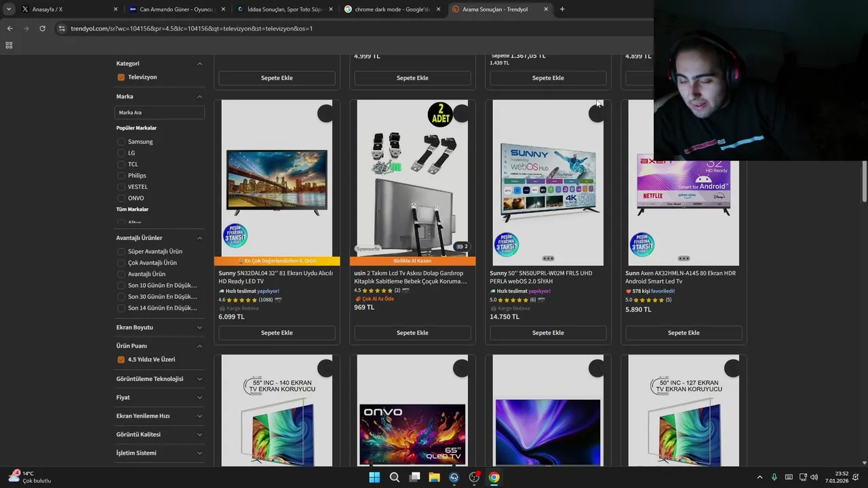Uncheck the Televizyon category filter
The height and width of the screenshot is (488, 868).
[x=121, y=77]
